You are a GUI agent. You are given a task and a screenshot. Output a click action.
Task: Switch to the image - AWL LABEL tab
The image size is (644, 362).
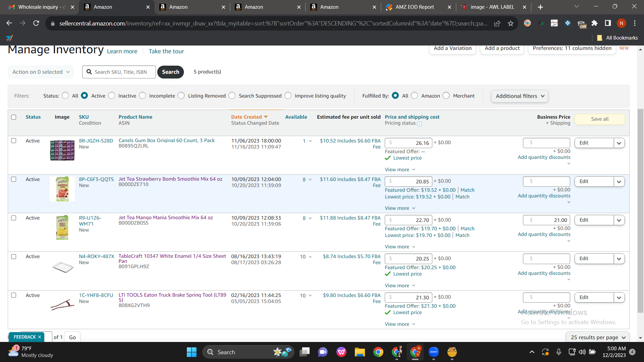[x=493, y=7]
